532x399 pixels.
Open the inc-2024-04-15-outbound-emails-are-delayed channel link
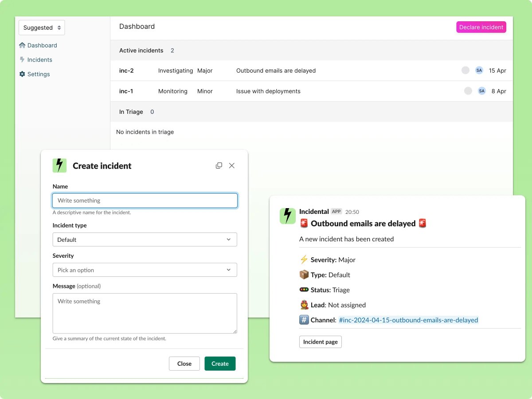click(408, 320)
